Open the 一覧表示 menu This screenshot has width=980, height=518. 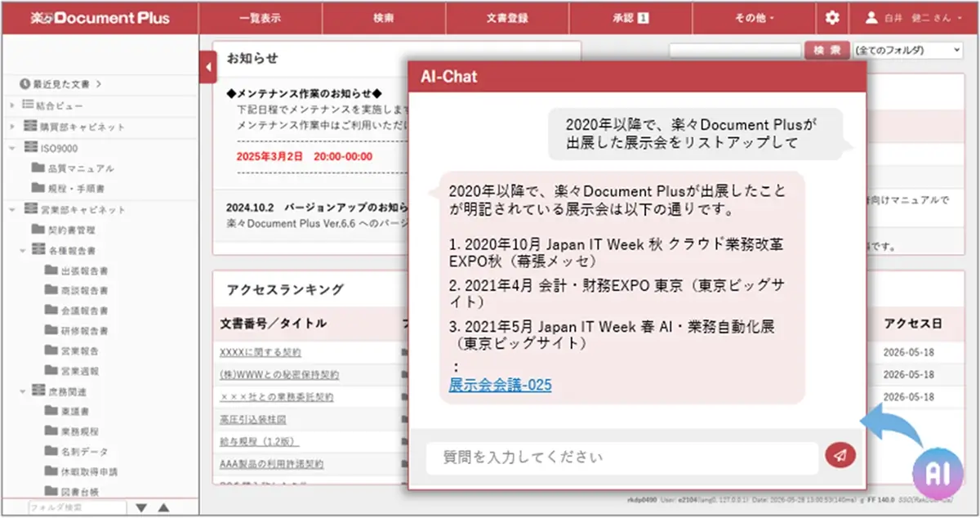[x=261, y=17]
